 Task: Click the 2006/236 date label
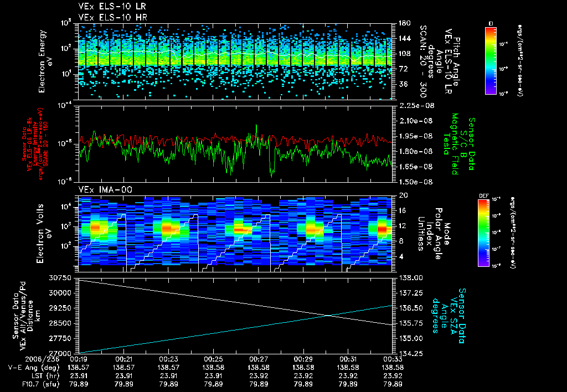[42, 360]
